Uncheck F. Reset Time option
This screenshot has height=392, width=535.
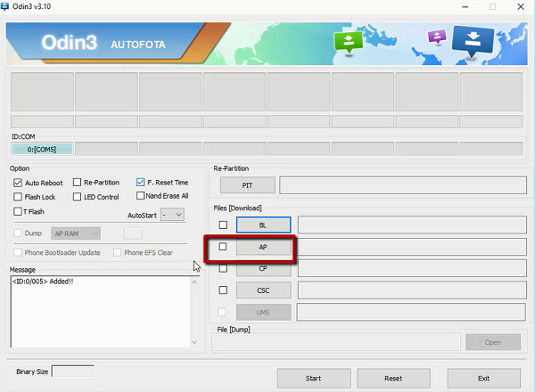(x=140, y=183)
